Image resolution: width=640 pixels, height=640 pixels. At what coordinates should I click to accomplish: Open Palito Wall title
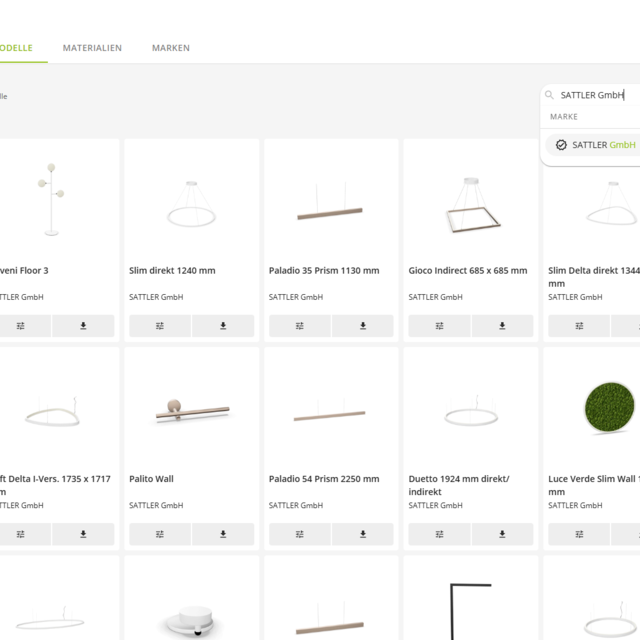151,479
